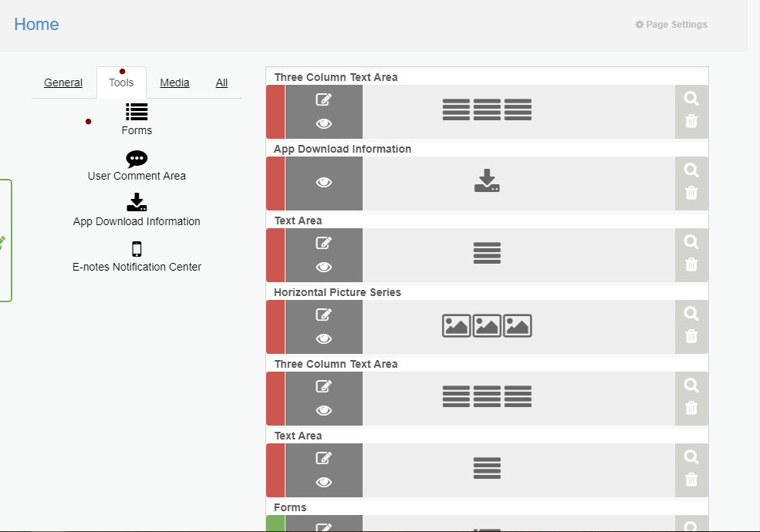Magnify Three Column Text Area below Picture Series
Viewport: 760px width, 532px height.
pyautogui.click(x=691, y=386)
